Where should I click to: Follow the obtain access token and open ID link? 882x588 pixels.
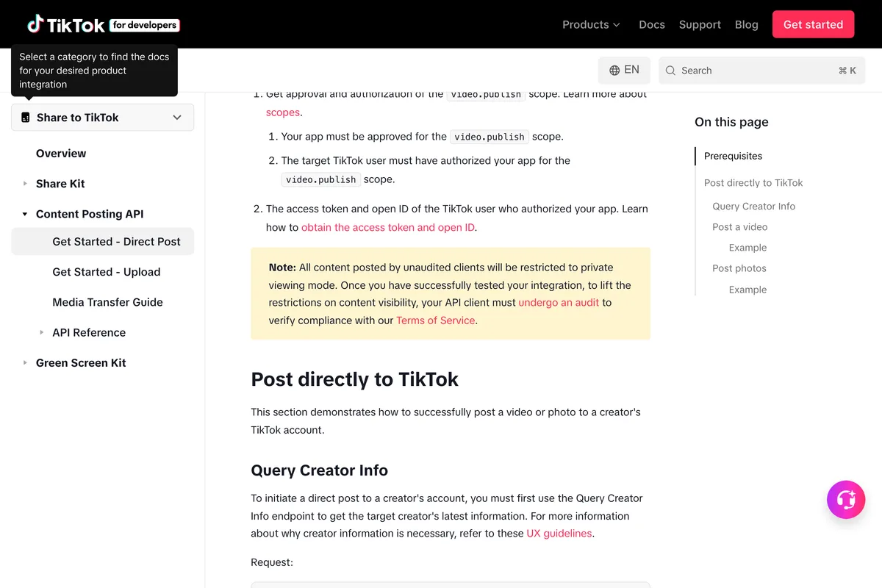[388, 227]
